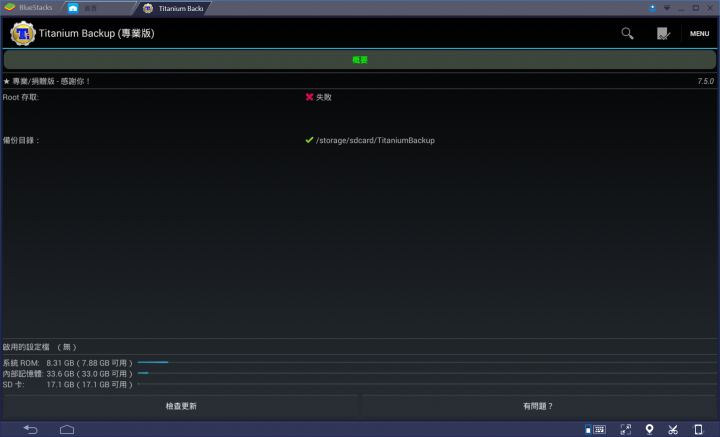Screen dimensions: 720x437
Task: Minimize the BlueStacks window
Action: (681, 8)
